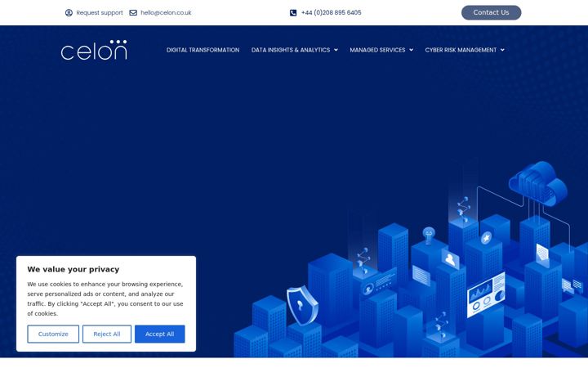
Task: Click the envelope email icon
Action: (x=133, y=13)
